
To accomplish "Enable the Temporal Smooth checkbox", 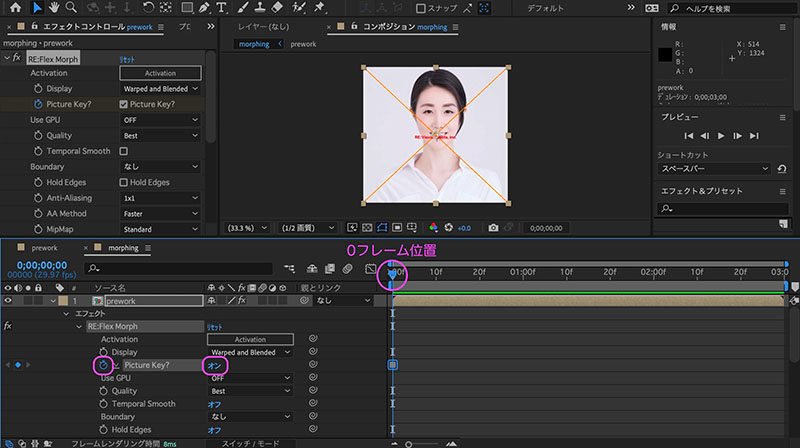I will [123, 151].
